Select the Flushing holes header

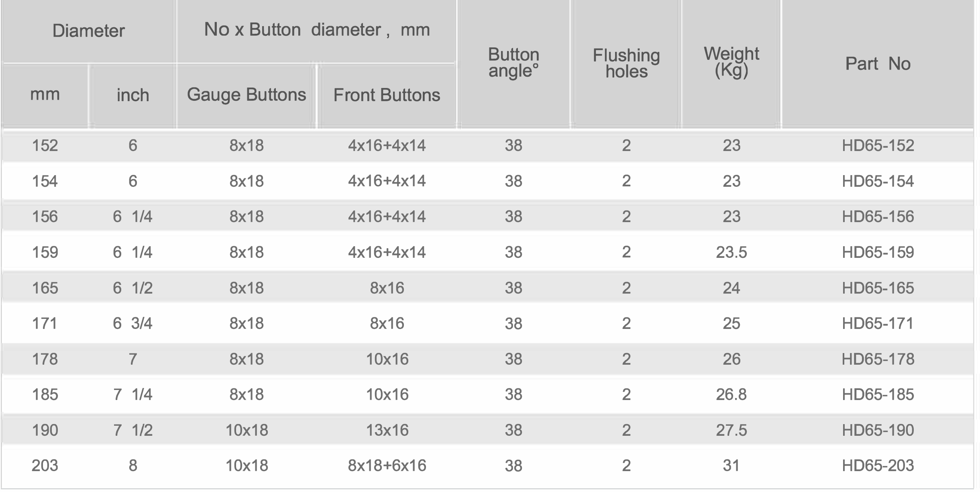click(x=626, y=63)
